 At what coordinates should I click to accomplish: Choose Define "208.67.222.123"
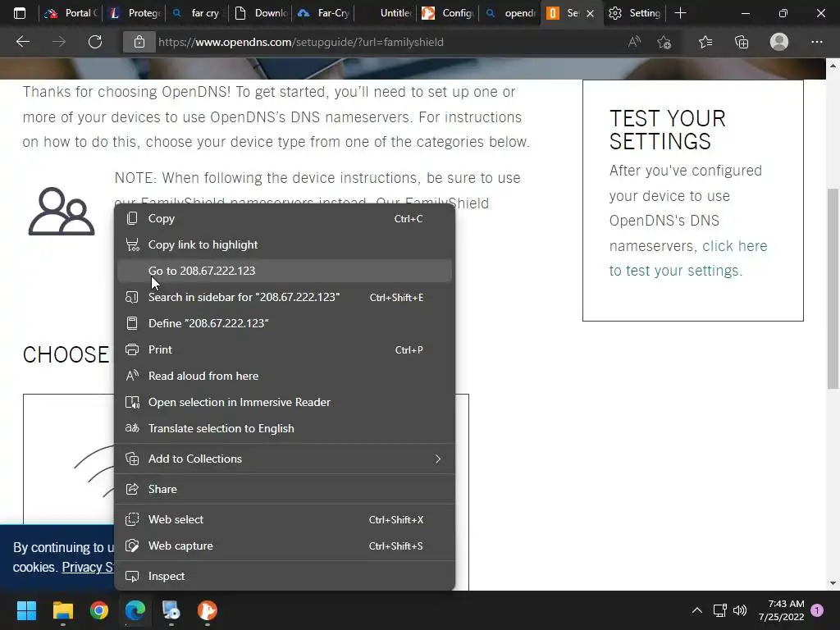(x=285, y=323)
